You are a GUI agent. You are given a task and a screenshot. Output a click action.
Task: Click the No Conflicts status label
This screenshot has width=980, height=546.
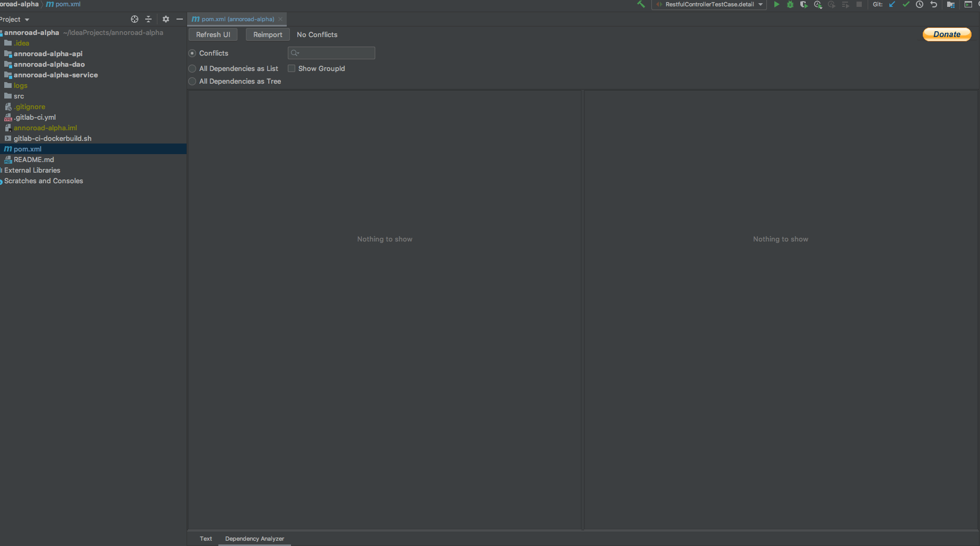pyautogui.click(x=317, y=34)
